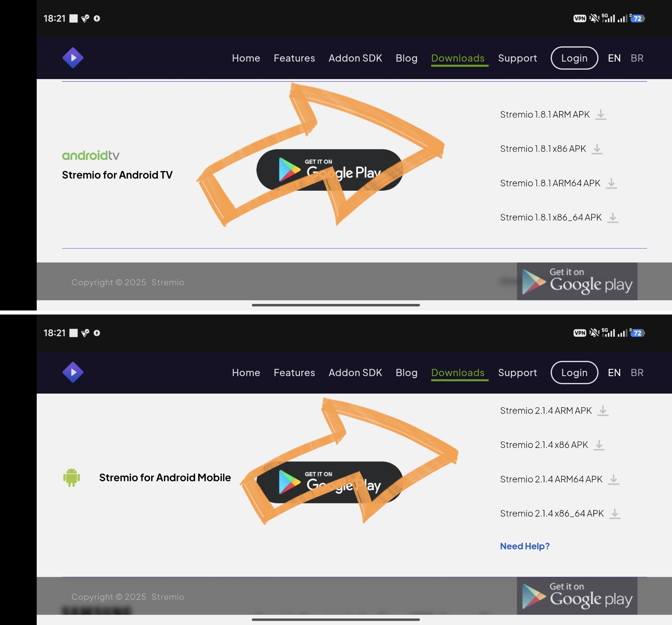Screen dimensions: 672x625
Task: Open the Need Help? link
Action: 525,546
